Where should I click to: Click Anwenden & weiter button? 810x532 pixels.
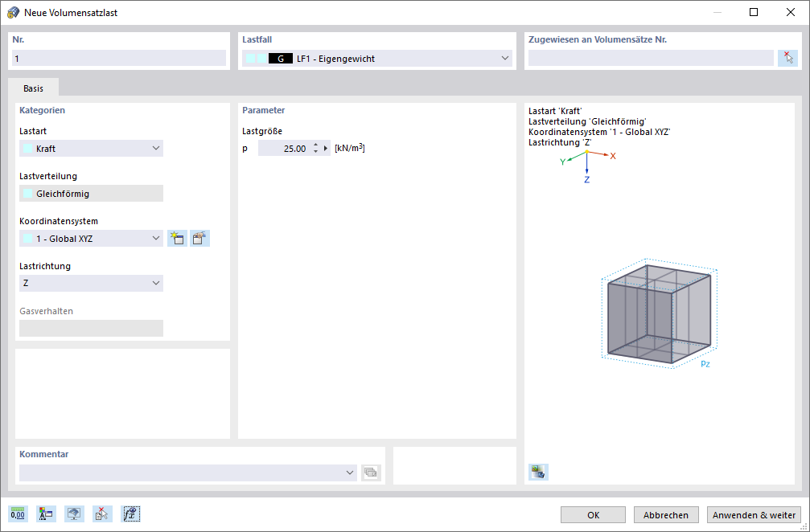point(754,515)
